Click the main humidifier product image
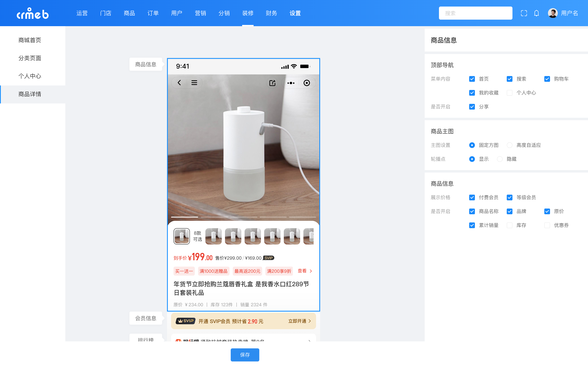The image size is (588, 368). click(243, 147)
